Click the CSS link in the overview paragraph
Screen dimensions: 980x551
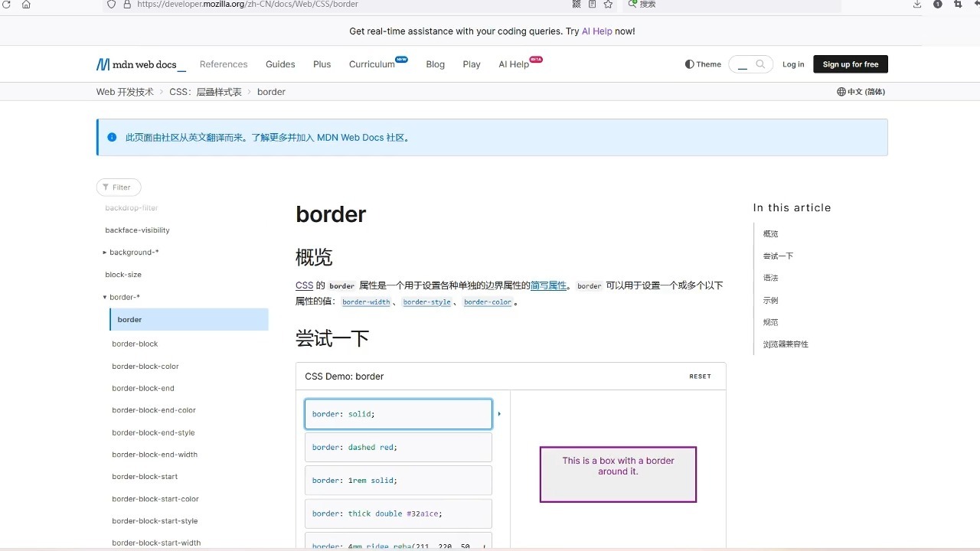[304, 285]
